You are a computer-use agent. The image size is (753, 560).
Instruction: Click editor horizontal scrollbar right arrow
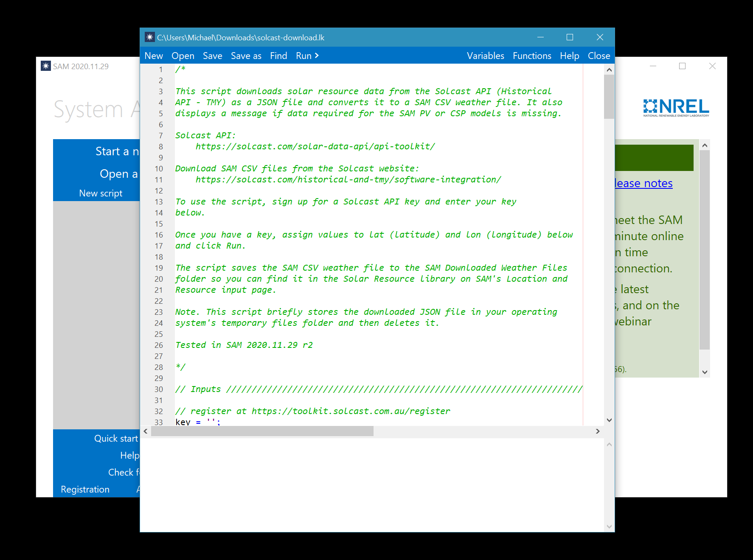click(x=598, y=431)
